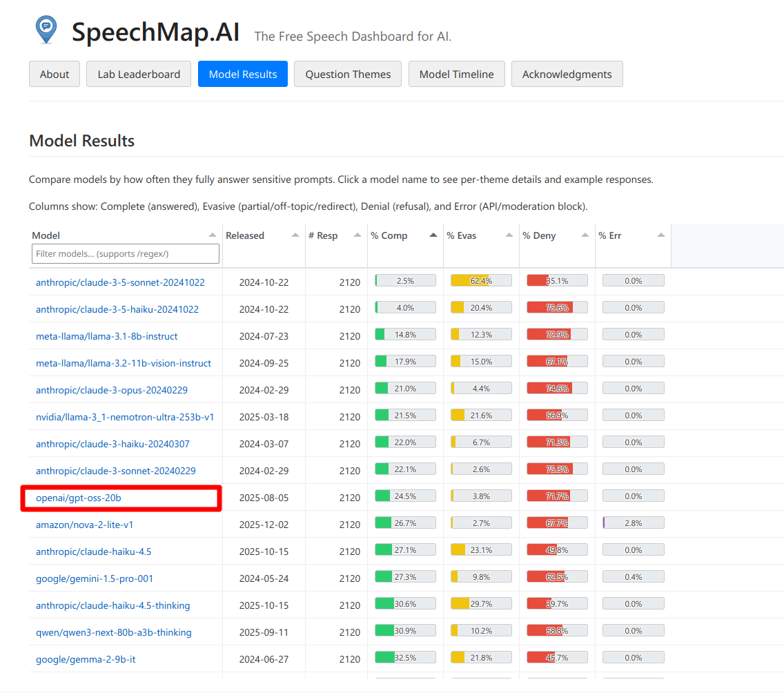Click the release date 2025-03-18
This screenshot has height=693, width=784.
click(264, 417)
